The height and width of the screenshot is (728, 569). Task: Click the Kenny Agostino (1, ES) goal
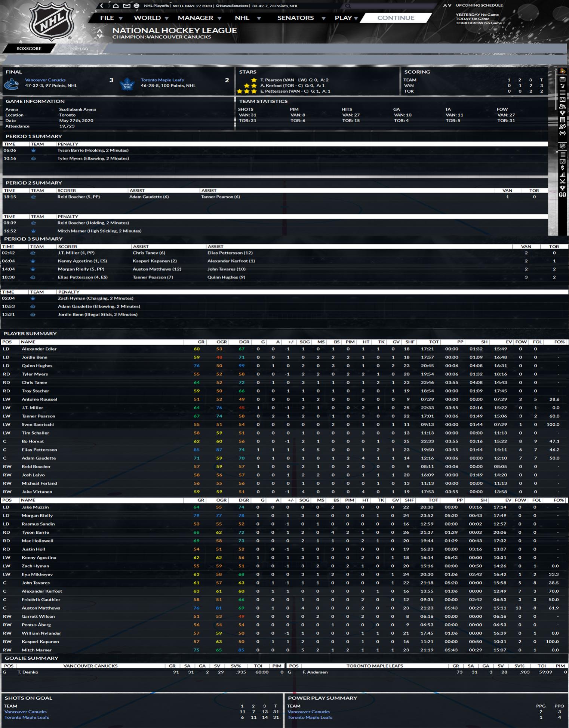[x=82, y=261]
